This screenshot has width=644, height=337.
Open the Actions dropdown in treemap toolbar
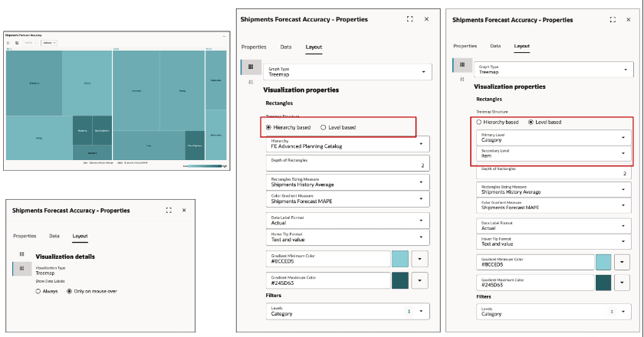(49, 43)
